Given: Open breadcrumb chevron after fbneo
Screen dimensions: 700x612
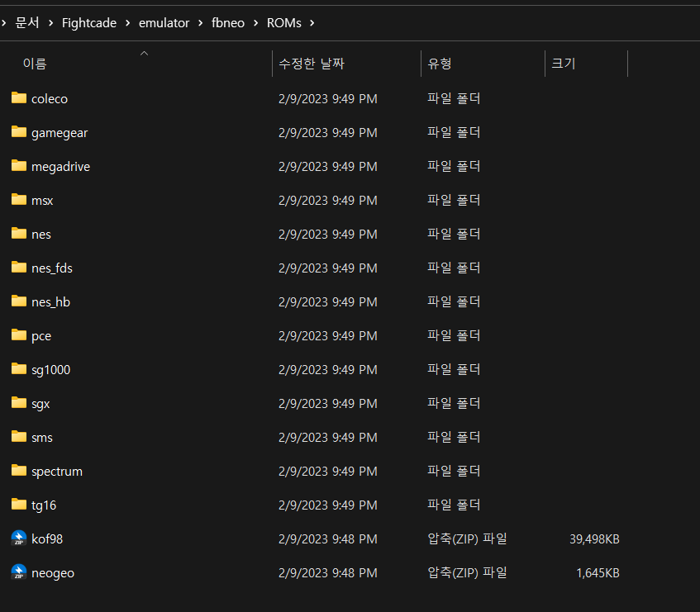Looking at the screenshot, I should point(256,23).
